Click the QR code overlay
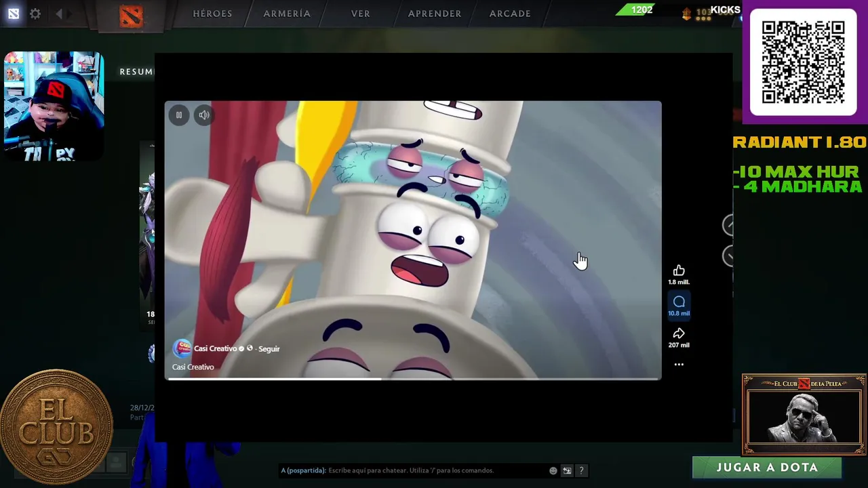 [x=804, y=62]
